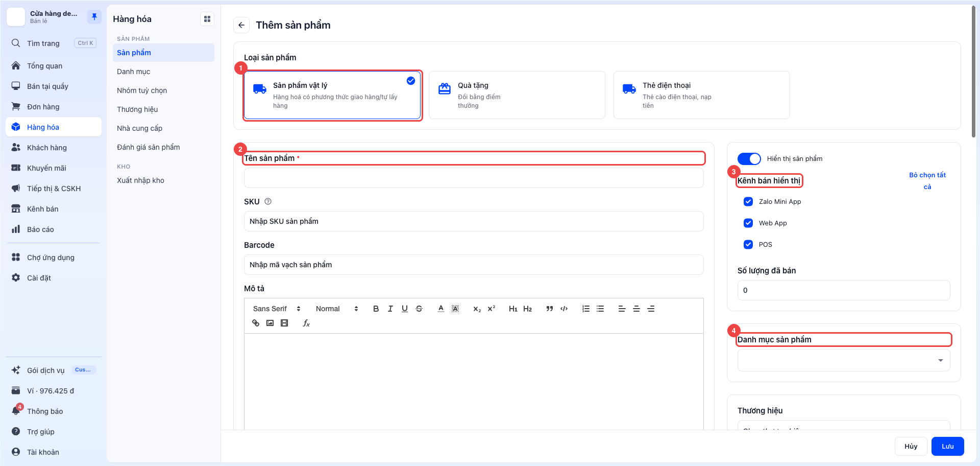Screen dimensions: 980x466
Task: Insert a formula with the fx icon
Action: tap(306, 323)
